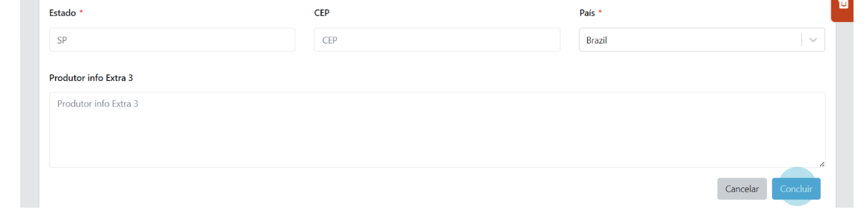Screen dimensions: 868x216
Task: Click the Cancelar button
Action: click(x=742, y=189)
